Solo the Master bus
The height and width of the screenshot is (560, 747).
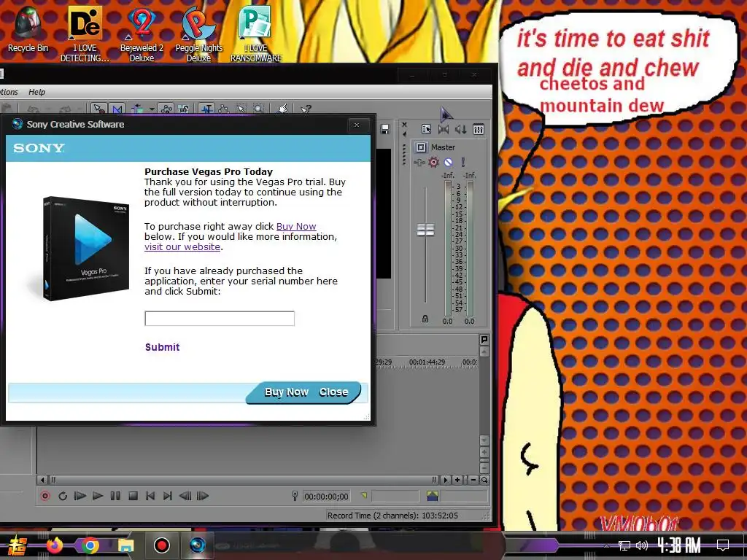point(462,163)
